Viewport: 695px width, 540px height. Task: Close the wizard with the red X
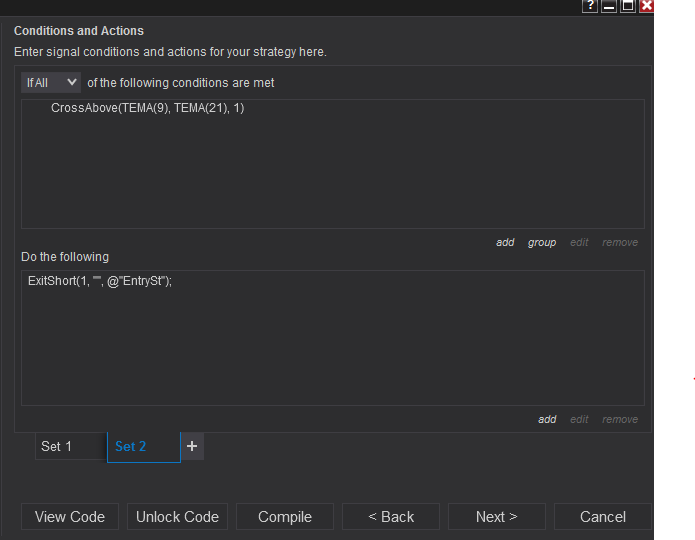[647, 6]
